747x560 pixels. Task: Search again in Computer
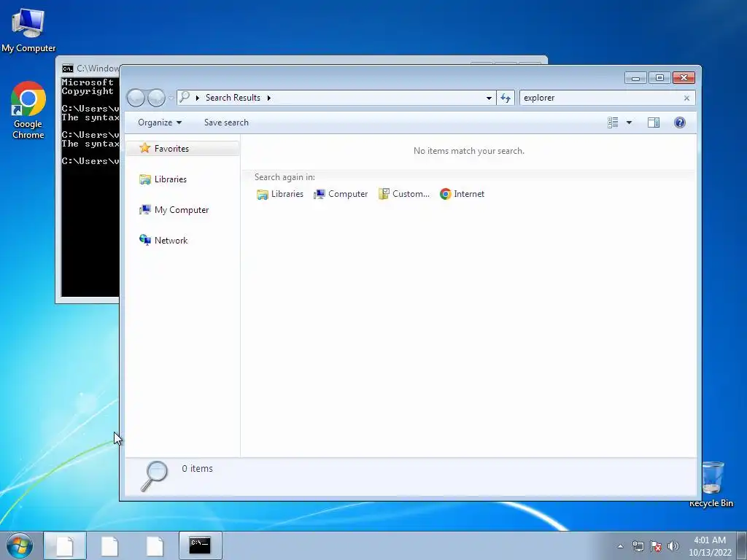click(341, 194)
